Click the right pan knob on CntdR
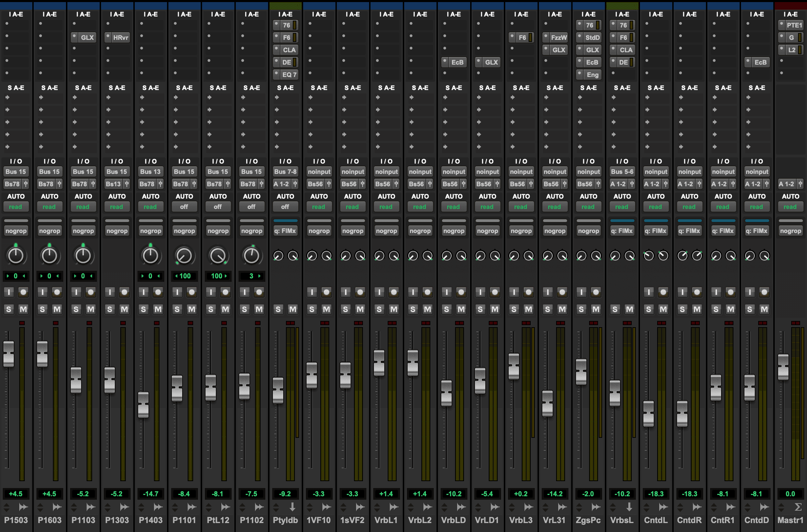This screenshot has height=532, width=807. (697, 255)
